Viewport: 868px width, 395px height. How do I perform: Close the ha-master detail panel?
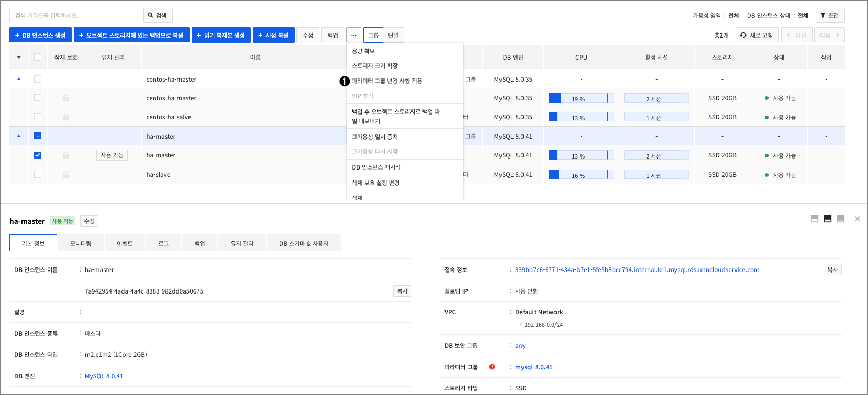point(858,219)
